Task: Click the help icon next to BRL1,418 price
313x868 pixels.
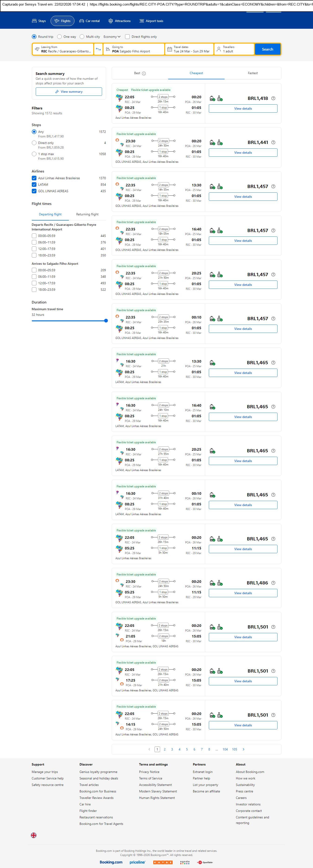Action: click(x=273, y=98)
